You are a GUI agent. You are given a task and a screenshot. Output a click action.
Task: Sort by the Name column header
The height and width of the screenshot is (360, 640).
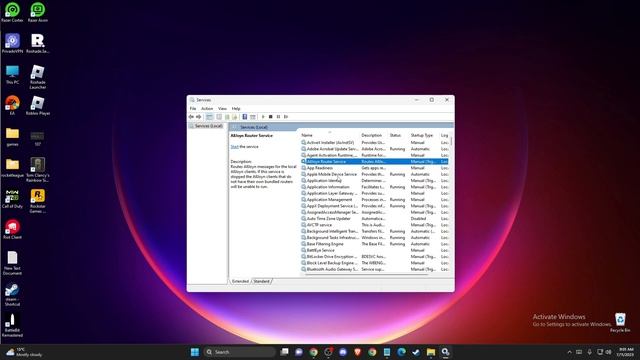point(330,135)
